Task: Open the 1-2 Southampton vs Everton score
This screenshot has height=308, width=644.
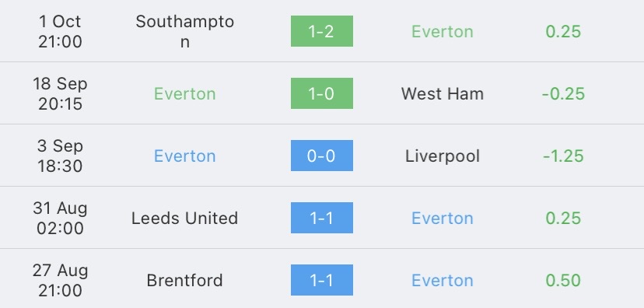Action: [x=321, y=31]
